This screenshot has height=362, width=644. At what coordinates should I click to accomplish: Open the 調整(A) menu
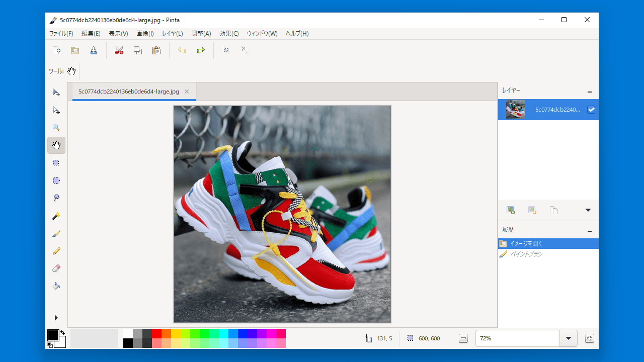click(201, 34)
